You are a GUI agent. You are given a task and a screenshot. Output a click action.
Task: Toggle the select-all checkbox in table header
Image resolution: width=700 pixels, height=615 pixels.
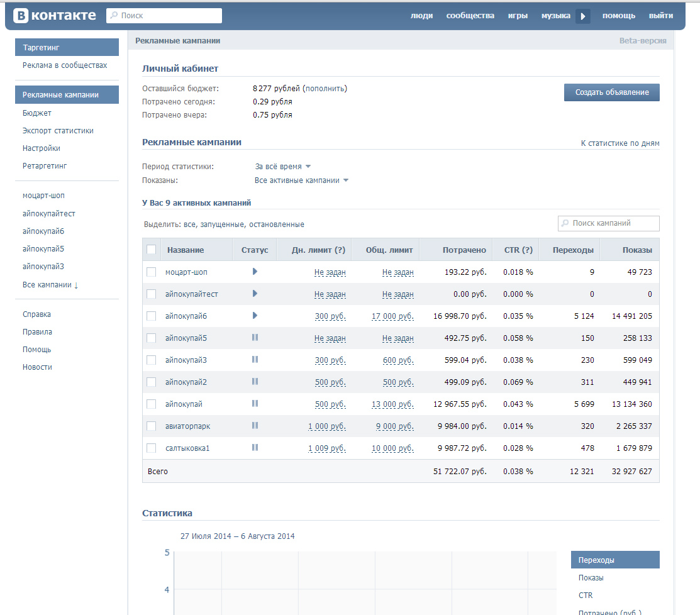click(x=152, y=250)
